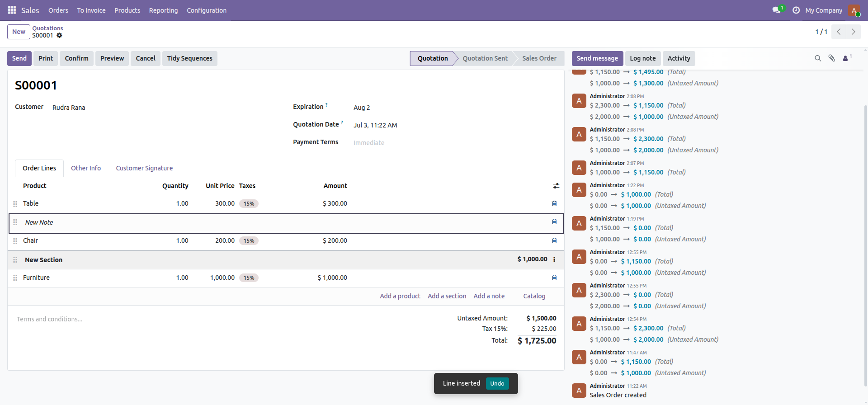868x405 pixels.
Task: Undo the line insertion
Action: [497, 383]
